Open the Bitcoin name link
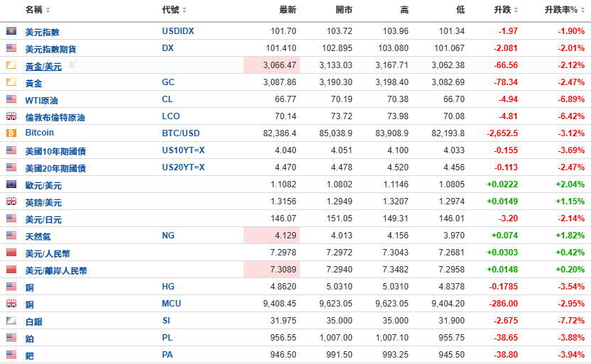 (40, 133)
